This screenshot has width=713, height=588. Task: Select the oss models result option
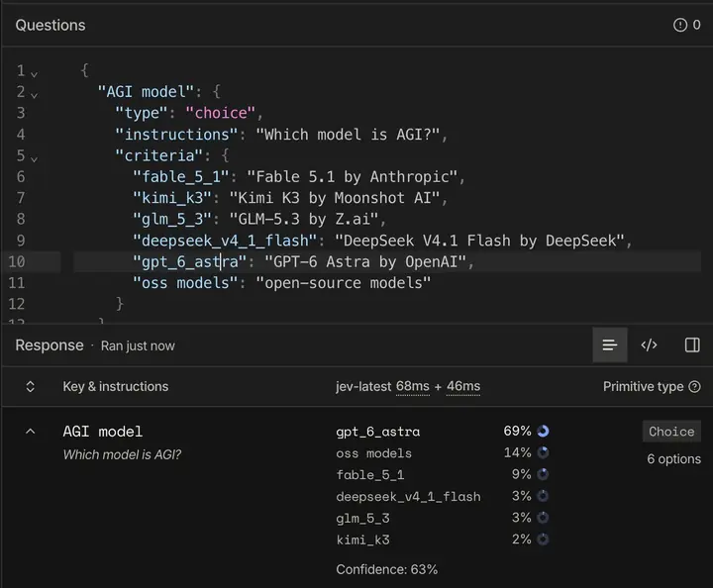click(373, 453)
